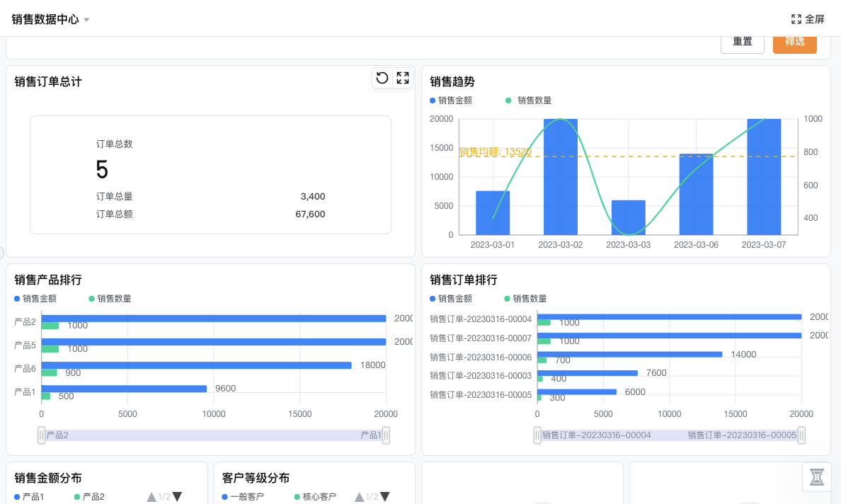Click the 2023-03-06 date axis label
Screen dimensions: 841x504
point(696,245)
